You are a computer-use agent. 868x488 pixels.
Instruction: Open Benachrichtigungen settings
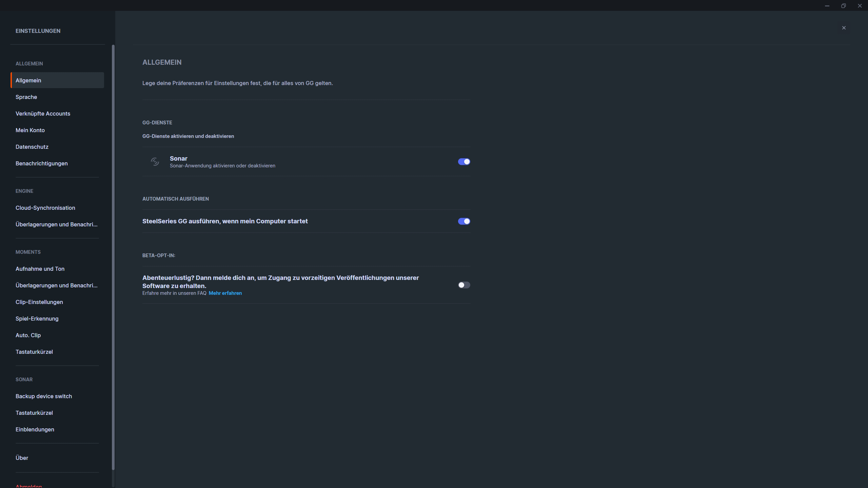click(x=41, y=163)
